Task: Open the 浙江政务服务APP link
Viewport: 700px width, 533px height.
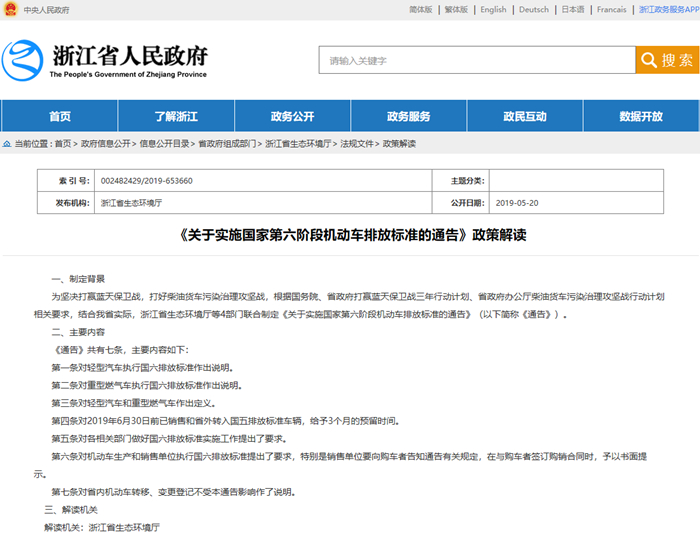Action: coord(668,10)
